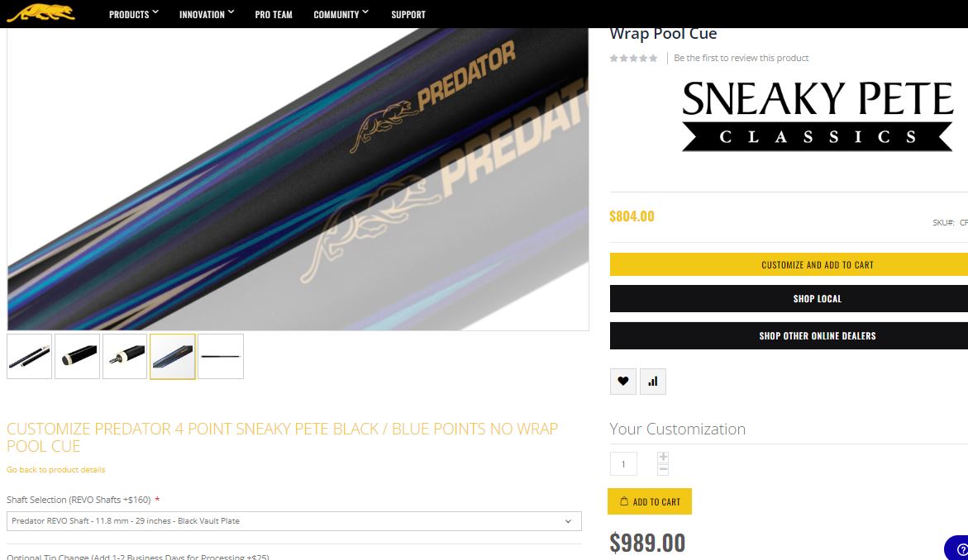This screenshot has width=968, height=560.
Task: Expand the Community menu
Action: click(341, 14)
